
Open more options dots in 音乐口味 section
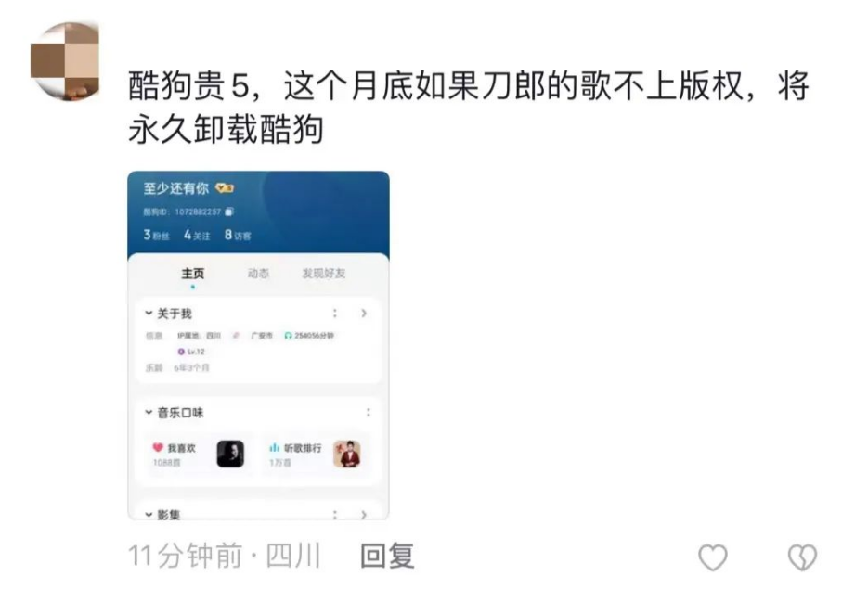369,413
